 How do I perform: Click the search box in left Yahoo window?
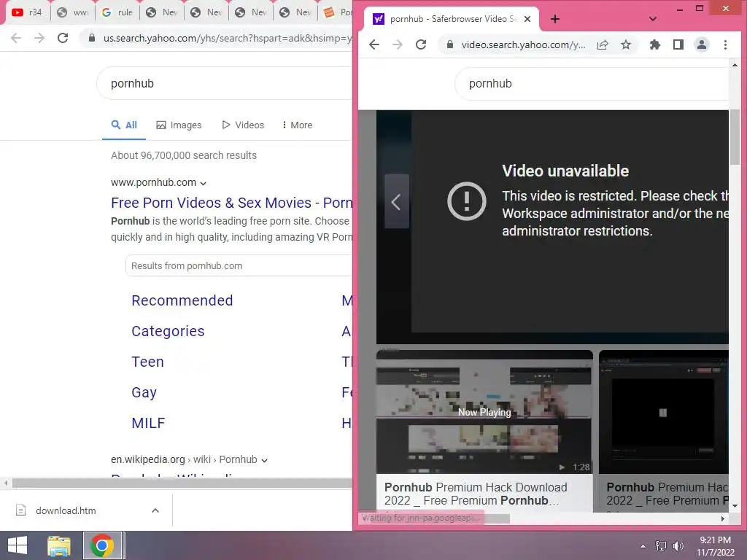coord(224,83)
